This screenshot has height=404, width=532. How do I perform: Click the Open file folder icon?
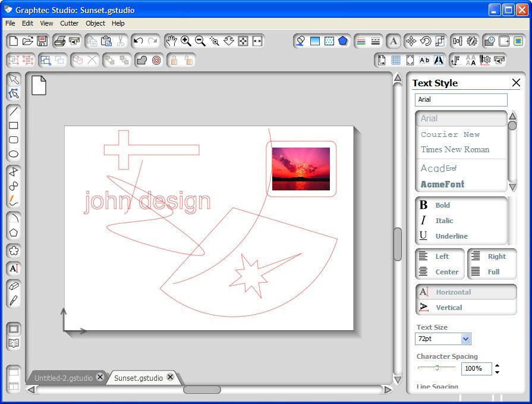[x=28, y=41]
